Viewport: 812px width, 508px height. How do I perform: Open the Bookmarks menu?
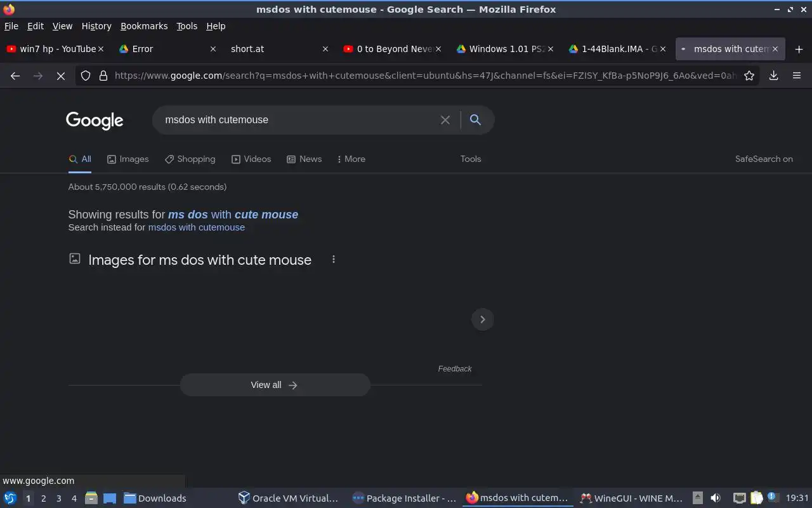(x=144, y=26)
